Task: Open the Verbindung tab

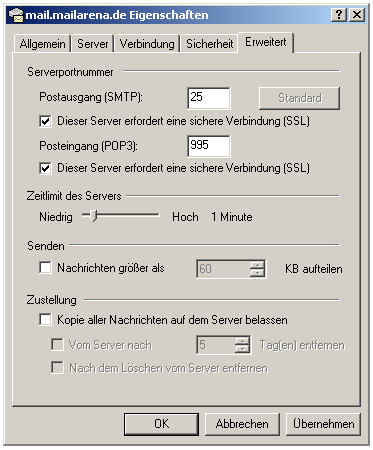Action: tap(147, 44)
